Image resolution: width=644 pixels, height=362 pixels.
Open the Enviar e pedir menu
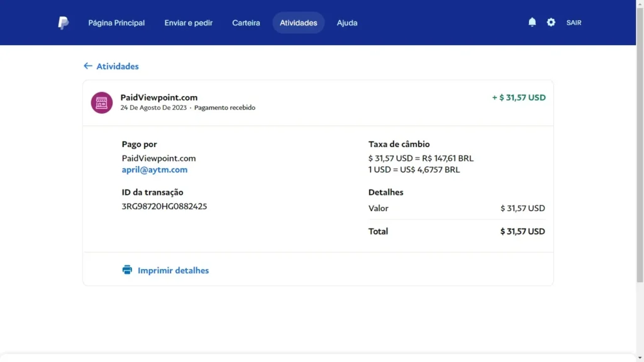[189, 23]
